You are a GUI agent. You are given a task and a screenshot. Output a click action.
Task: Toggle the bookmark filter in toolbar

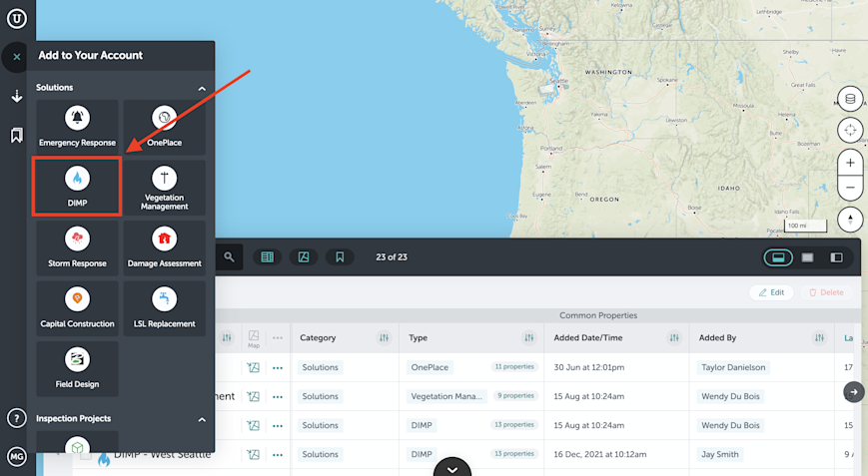[x=340, y=257]
